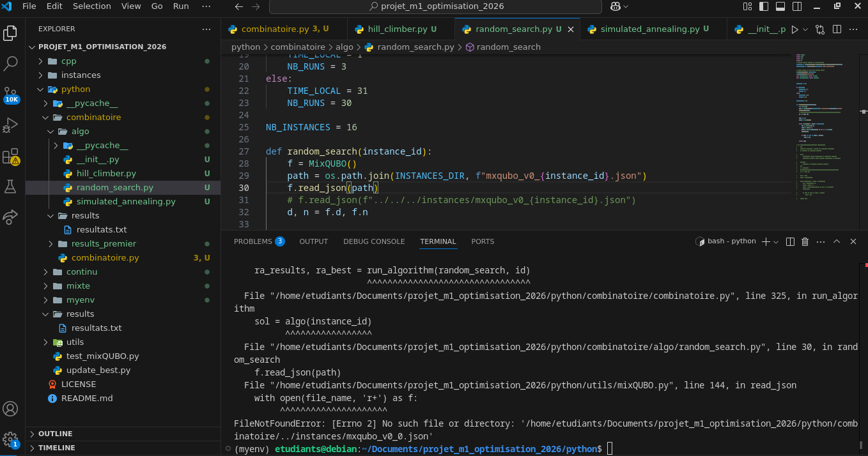This screenshot has width=868, height=456.
Task: Split the terminal
Action: coord(790,241)
